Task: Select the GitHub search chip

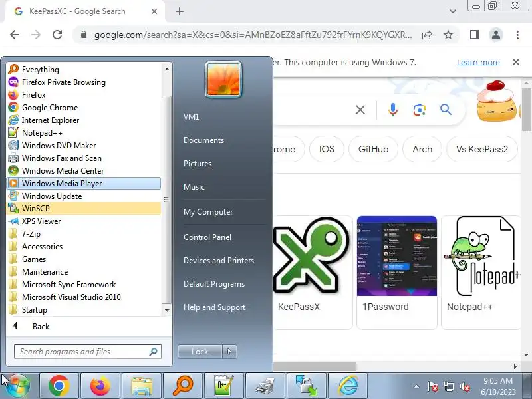Action: (373, 149)
